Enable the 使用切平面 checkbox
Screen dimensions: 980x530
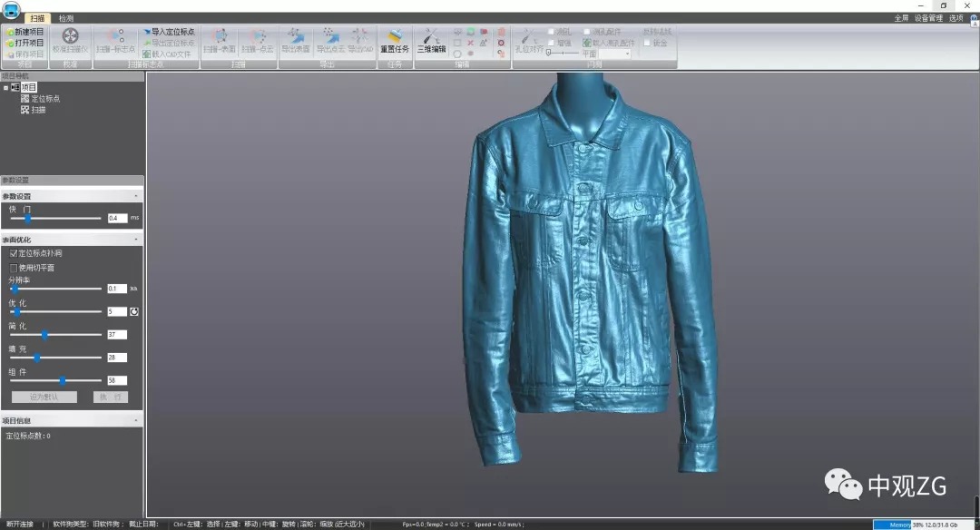14,268
